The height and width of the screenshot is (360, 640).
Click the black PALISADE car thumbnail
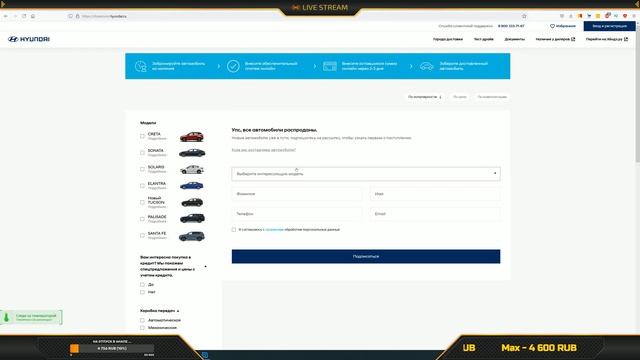point(192,219)
